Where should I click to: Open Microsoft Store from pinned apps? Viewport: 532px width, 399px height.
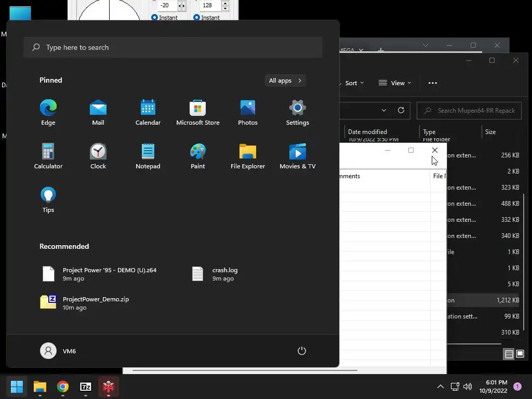tap(198, 113)
